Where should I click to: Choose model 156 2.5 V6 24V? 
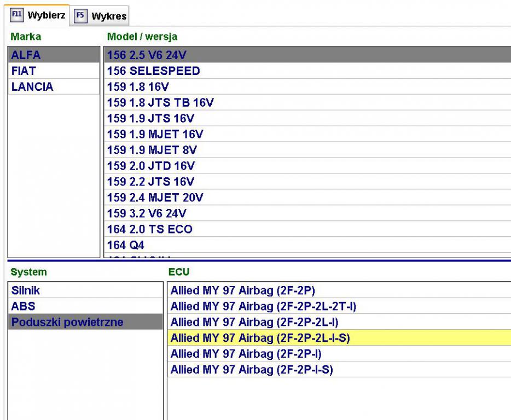pos(307,55)
